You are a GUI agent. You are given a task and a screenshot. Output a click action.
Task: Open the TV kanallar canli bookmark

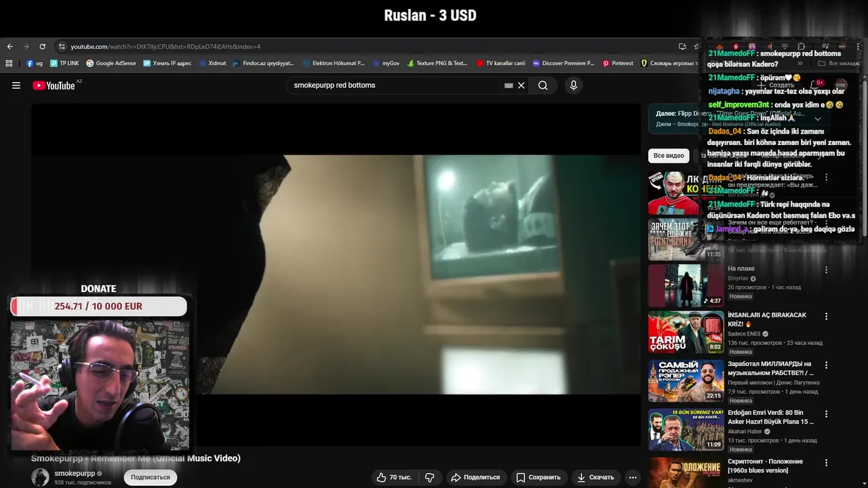(500, 63)
